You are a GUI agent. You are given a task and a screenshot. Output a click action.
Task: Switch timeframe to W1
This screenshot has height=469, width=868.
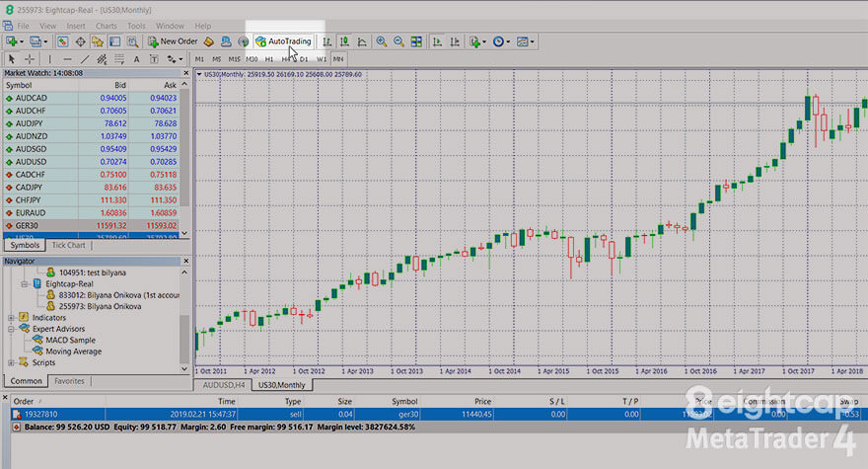(x=322, y=59)
